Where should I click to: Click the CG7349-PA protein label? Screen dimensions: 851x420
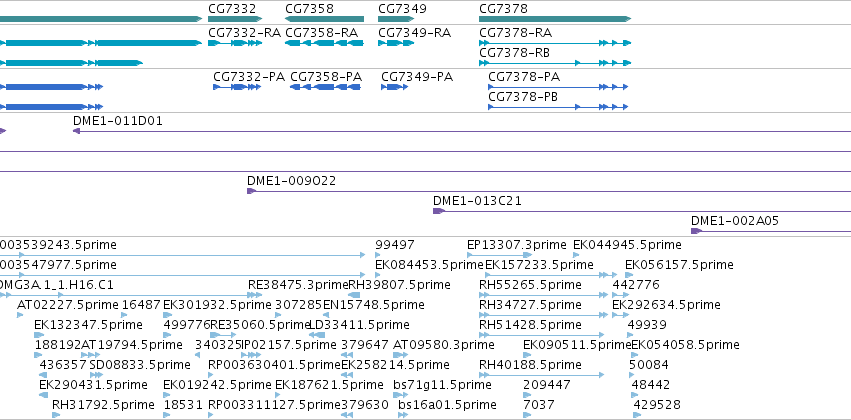[x=417, y=77]
